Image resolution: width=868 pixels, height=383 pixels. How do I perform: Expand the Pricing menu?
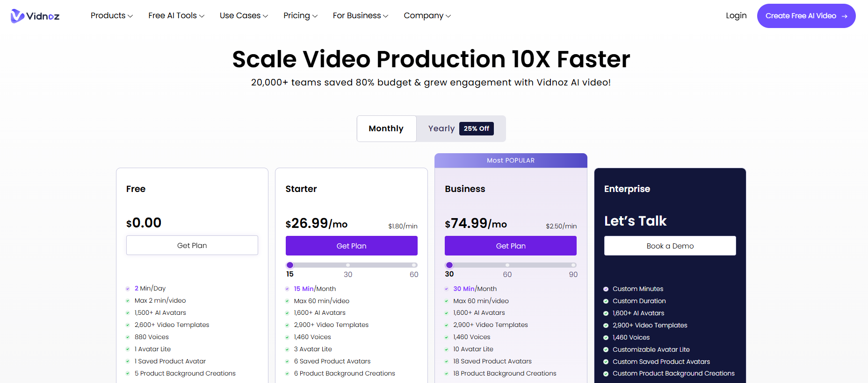click(301, 15)
